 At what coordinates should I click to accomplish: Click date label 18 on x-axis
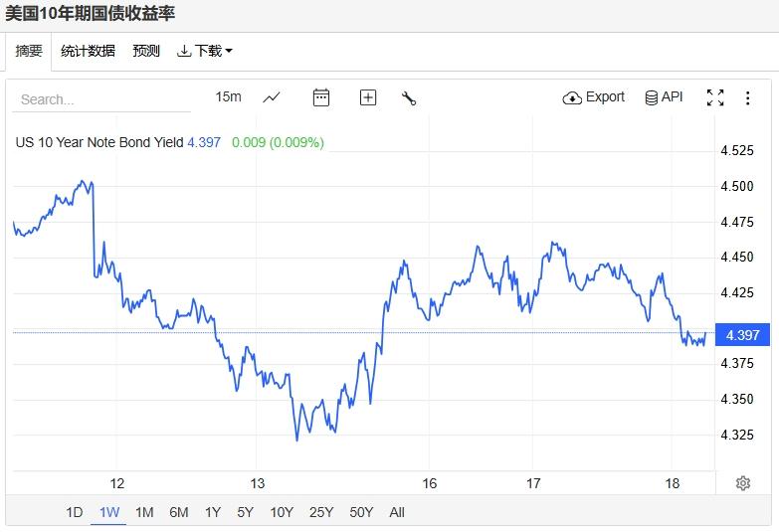(x=672, y=483)
